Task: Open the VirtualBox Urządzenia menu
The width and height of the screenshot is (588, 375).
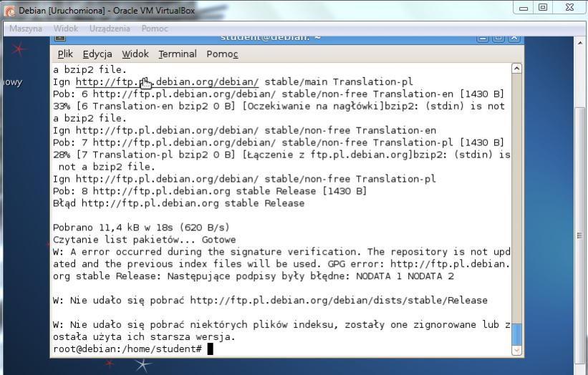Action: tap(110, 29)
